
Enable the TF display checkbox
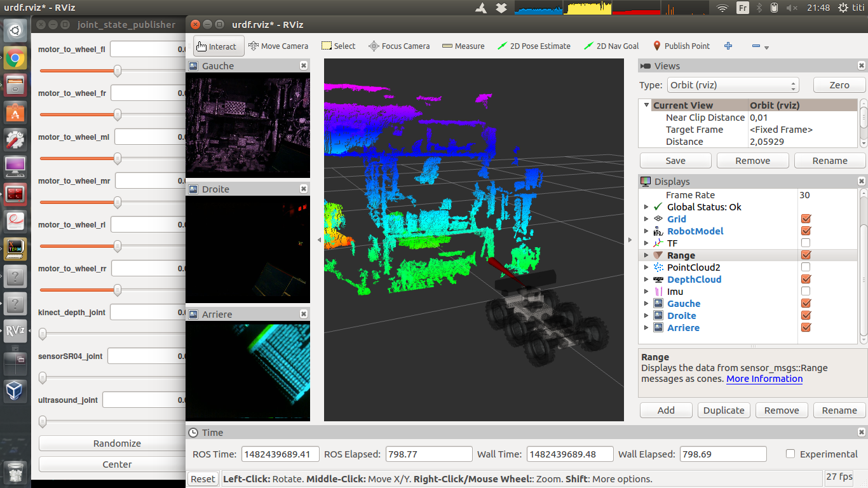point(806,243)
